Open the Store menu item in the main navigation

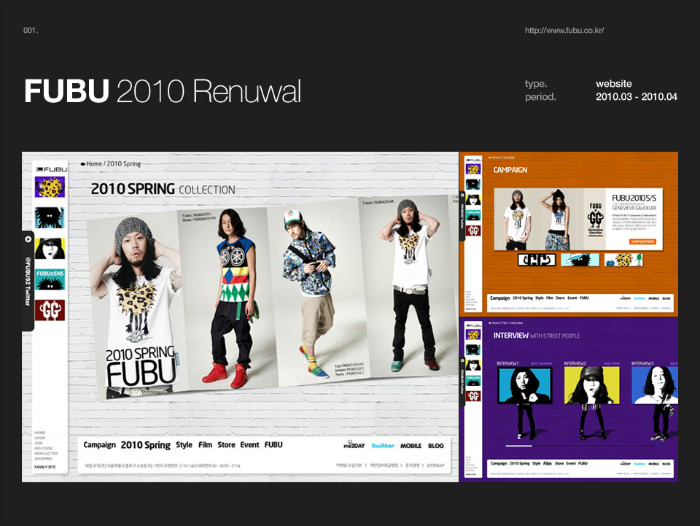click(x=226, y=445)
